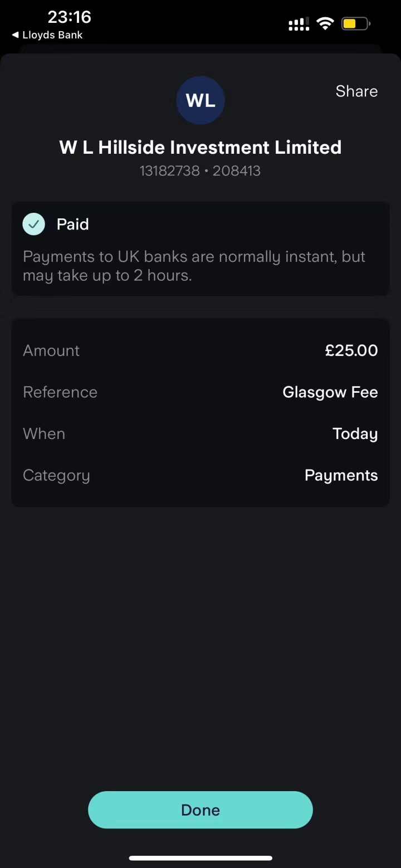Tap the W L Hillside Investment Limited name
Image resolution: width=401 pixels, height=868 pixels.
(x=200, y=147)
